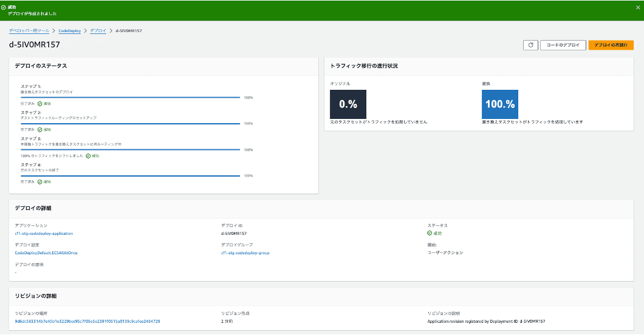Click the アプリケーション field label
The height and width of the screenshot is (335, 644).
tap(31, 226)
